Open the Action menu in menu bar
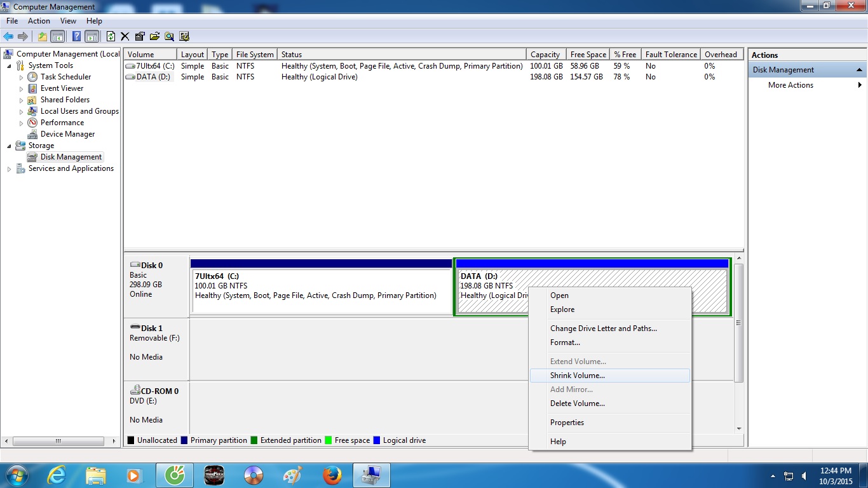This screenshot has height=488, width=868. coord(39,21)
